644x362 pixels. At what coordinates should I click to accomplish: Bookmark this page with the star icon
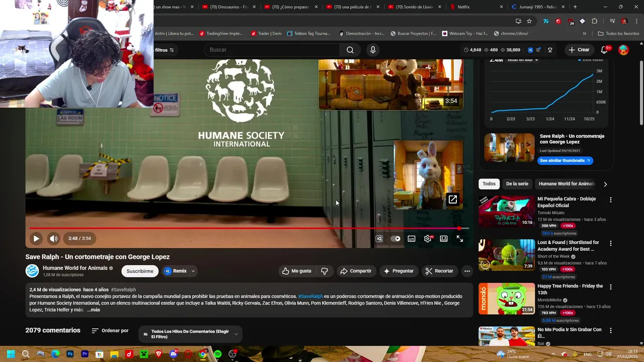pyautogui.click(x=529, y=21)
